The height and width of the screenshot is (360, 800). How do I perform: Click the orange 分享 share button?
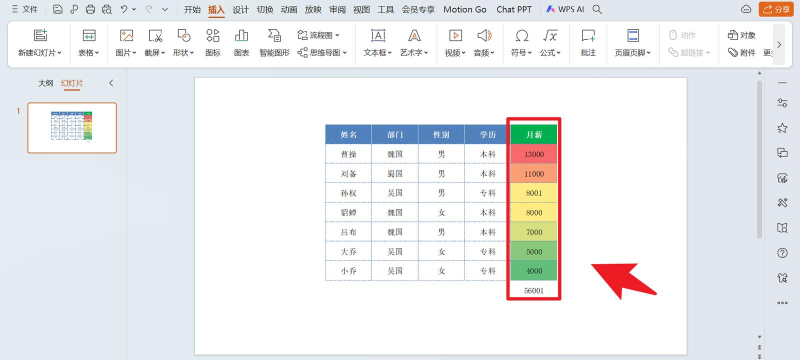pyautogui.click(x=776, y=9)
